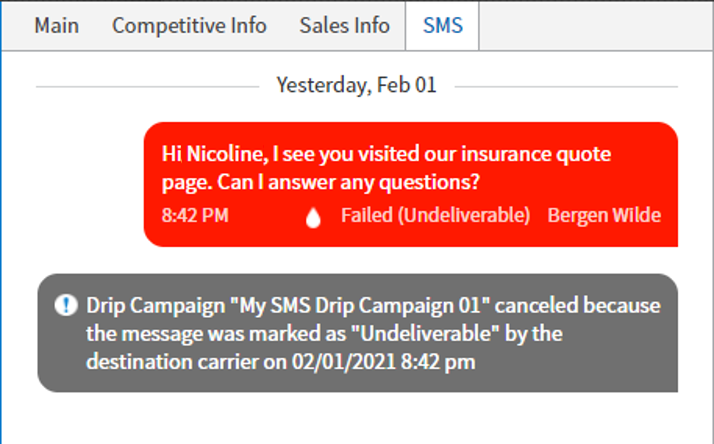
Task: Open the Sales Info tab
Action: (x=344, y=26)
